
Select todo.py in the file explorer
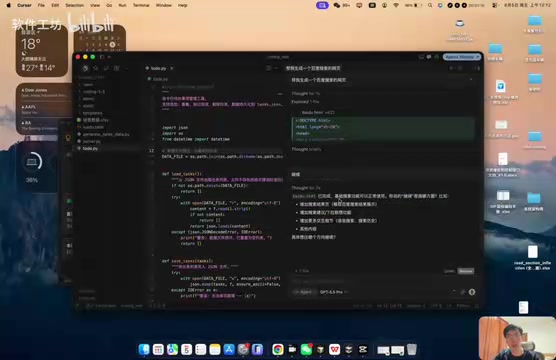click(90, 148)
